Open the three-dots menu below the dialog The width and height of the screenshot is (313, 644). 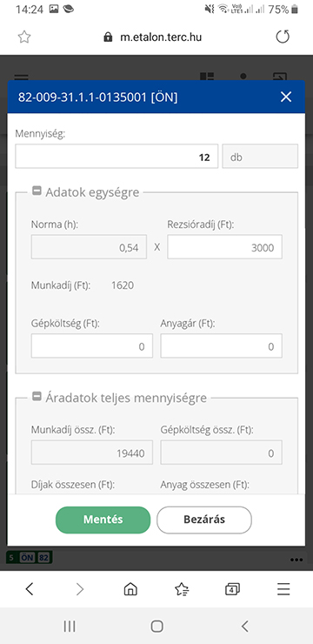296,560
